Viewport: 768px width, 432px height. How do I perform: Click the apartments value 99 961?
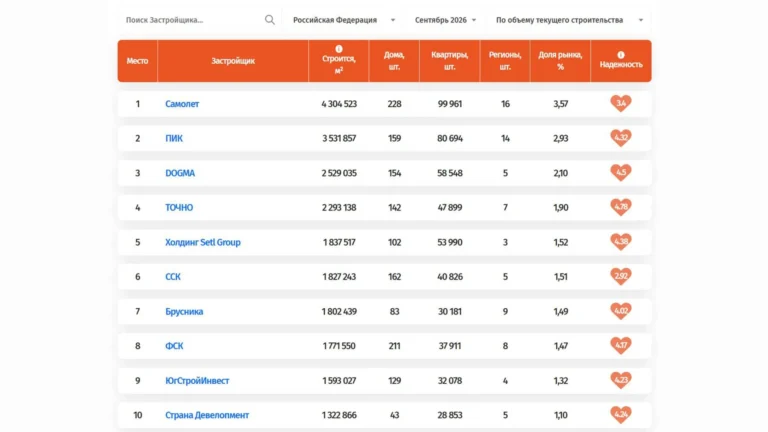click(450, 104)
